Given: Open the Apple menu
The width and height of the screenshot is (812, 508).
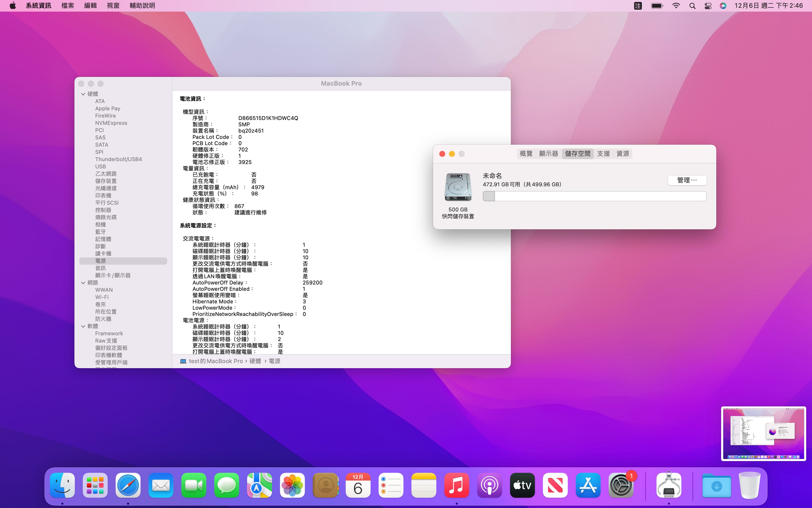Looking at the screenshot, I should click(13, 5).
